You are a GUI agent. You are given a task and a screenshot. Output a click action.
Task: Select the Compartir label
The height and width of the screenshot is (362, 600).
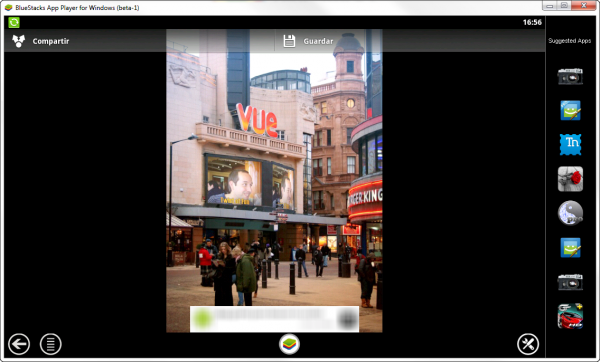pyautogui.click(x=51, y=41)
